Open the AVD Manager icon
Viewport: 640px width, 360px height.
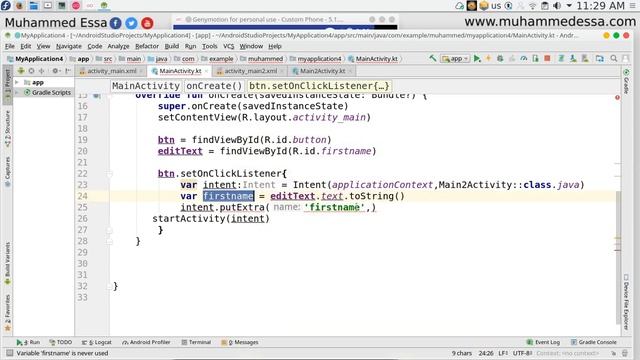coord(573,59)
